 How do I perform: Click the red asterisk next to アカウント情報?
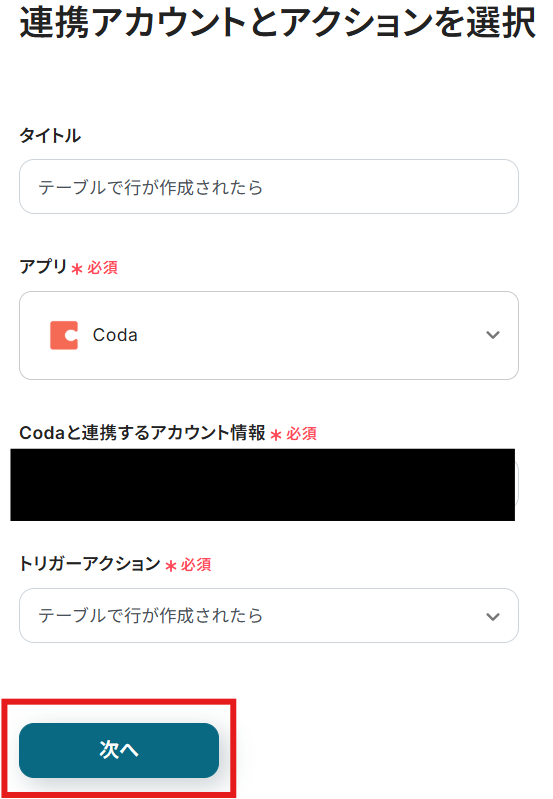pos(276,435)
